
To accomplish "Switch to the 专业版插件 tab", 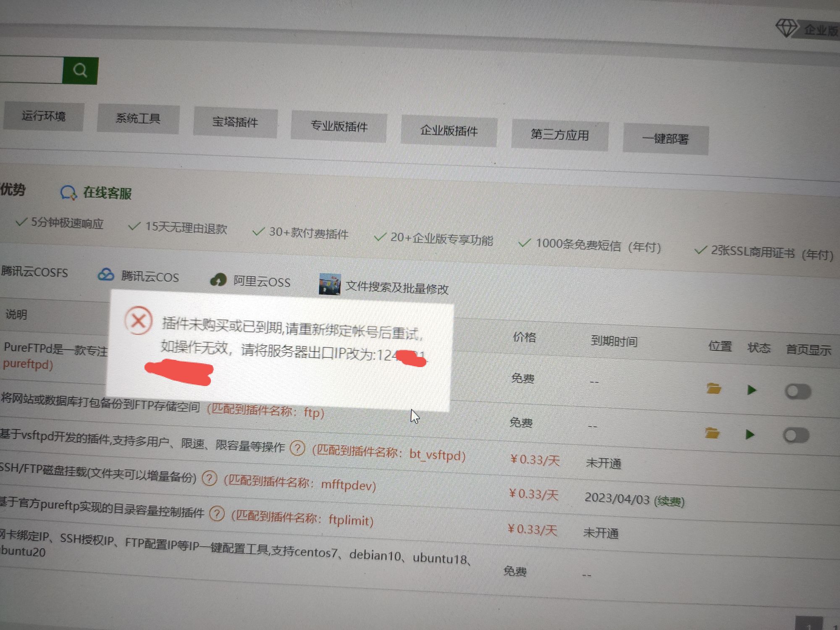I will (339, 126).
